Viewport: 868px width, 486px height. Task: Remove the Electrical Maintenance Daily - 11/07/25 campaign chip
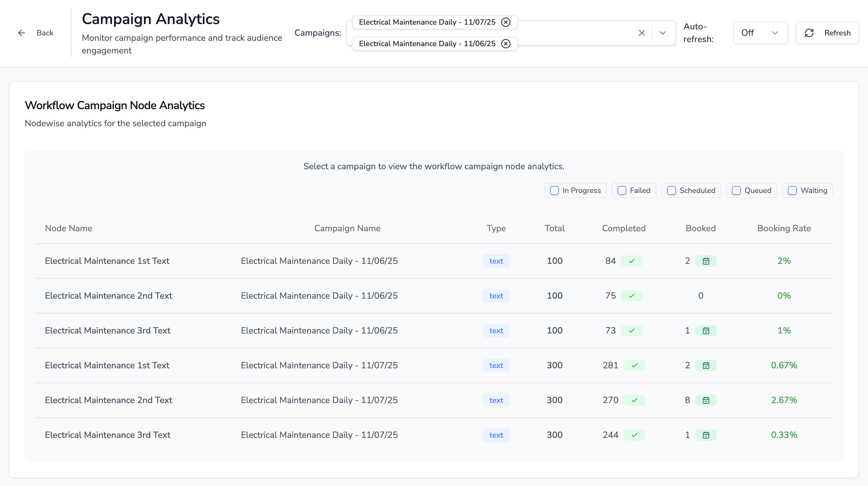505,22
